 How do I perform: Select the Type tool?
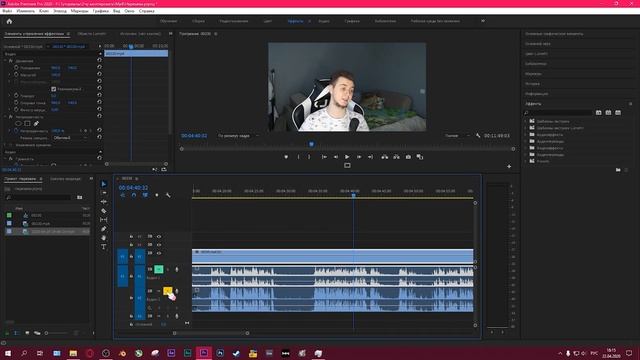104,247
